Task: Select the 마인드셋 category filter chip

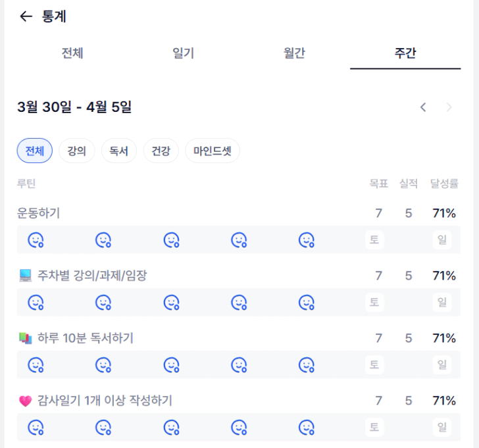Action: click(212, 151)
